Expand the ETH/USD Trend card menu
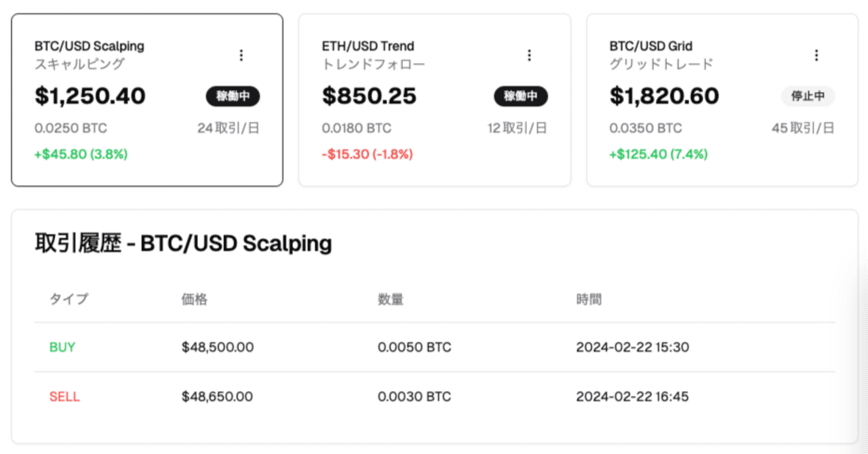The width and height of the screenshot is (868, 454). tap(530, 55)
